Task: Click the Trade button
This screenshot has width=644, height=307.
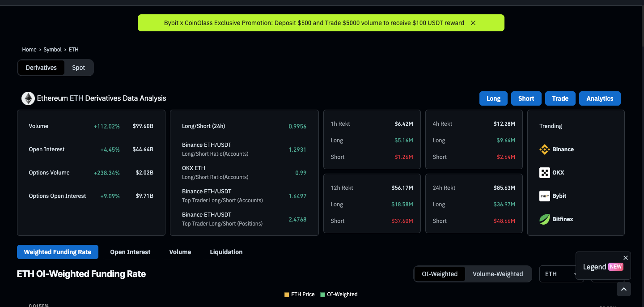Action: (560, 98)
